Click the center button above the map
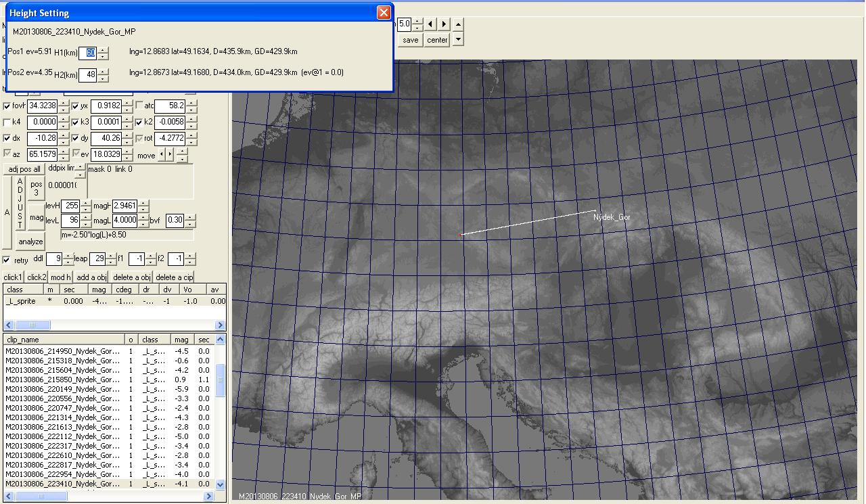Image resolution: width=866 pixels, height=504 pixels. coord(438,40)
